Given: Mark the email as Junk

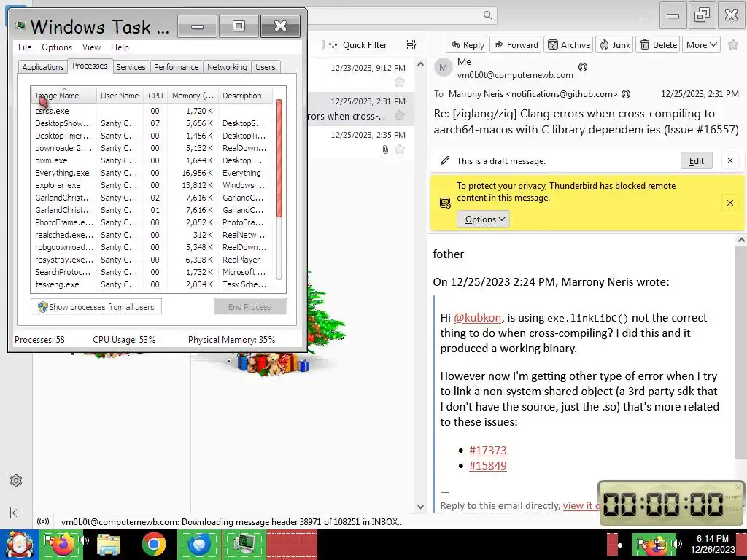Looking at the screenshot, I should [x=614, y=44].
